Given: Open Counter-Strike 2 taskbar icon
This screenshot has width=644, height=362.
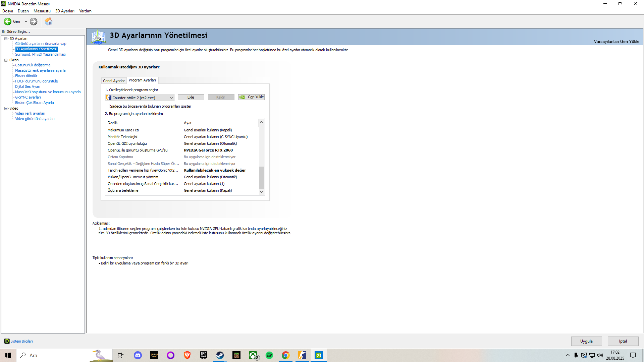Looking at the screenshot, I should tap(302, 355).
